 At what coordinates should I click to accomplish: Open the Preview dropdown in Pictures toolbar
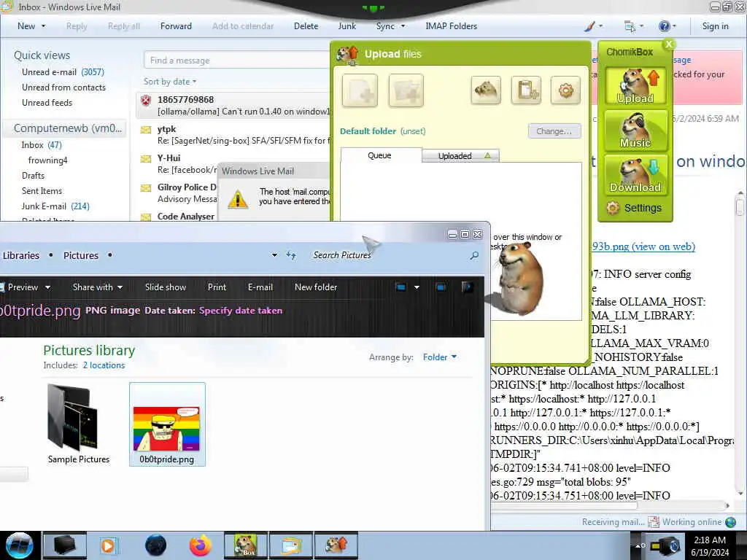click(47, 287)
